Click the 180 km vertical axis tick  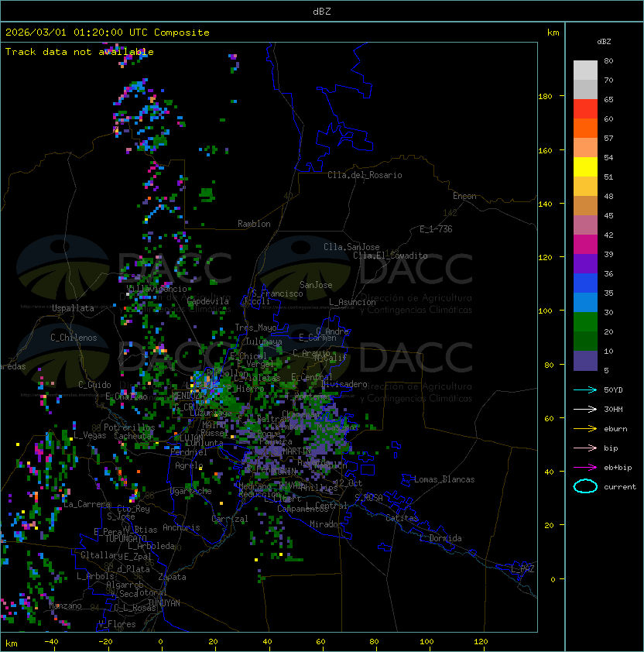pos(545,97)
